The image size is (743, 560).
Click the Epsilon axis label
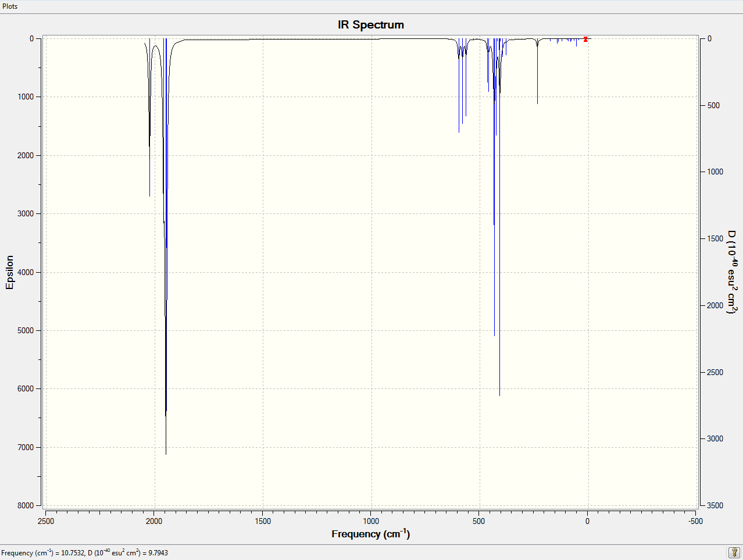(9, 272)
